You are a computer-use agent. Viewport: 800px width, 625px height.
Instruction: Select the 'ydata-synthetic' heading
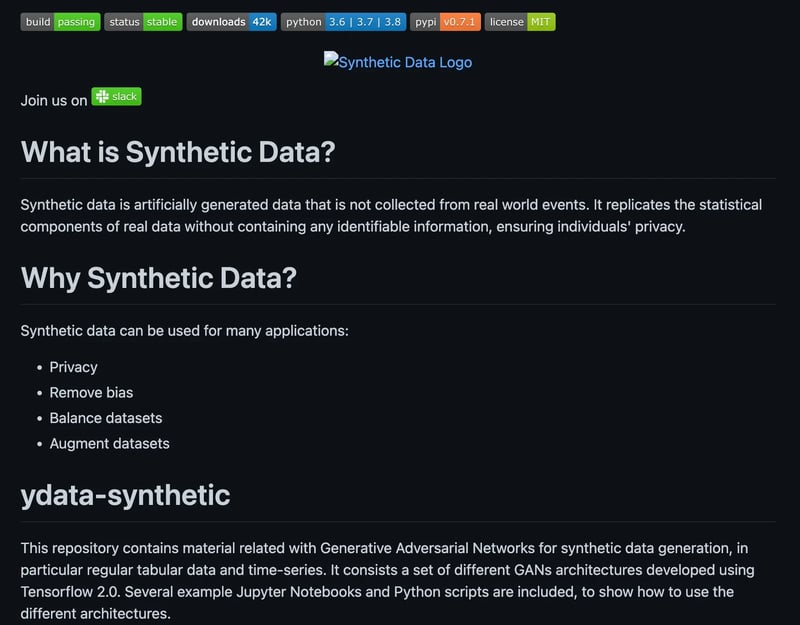coord(126,495)
